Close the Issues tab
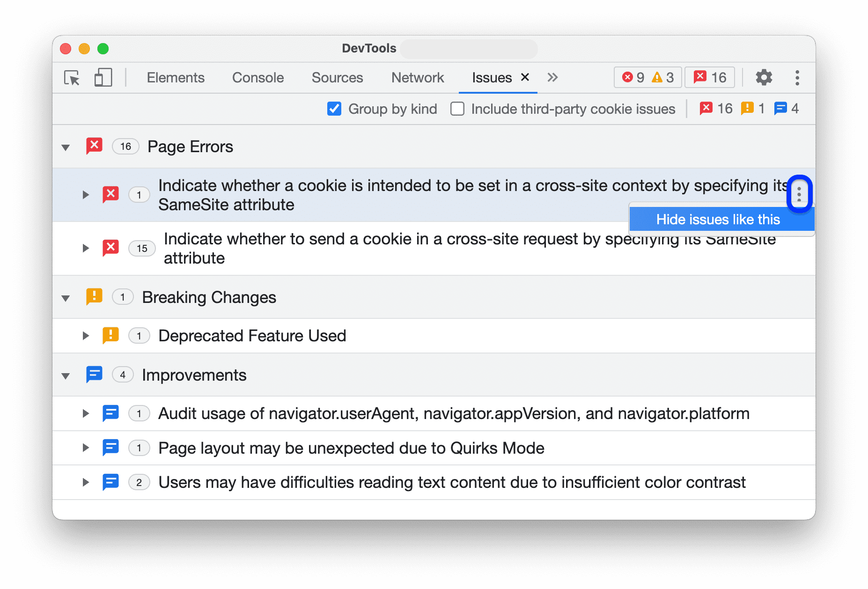Image resolution: width=868 pixels, height=589 pixels. (x=525, y=77)
